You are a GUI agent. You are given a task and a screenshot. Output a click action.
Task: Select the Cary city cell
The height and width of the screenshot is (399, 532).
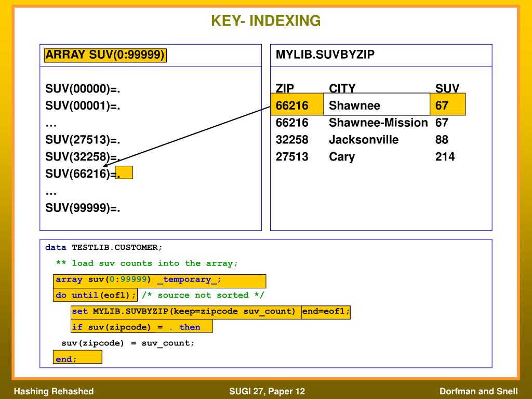click(x=342, y=157)
